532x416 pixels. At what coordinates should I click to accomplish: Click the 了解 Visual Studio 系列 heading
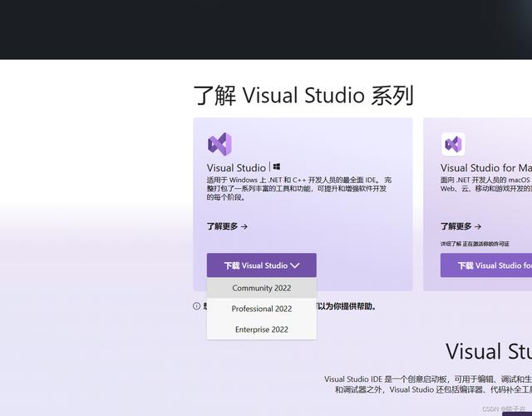[x=303, y=96]
